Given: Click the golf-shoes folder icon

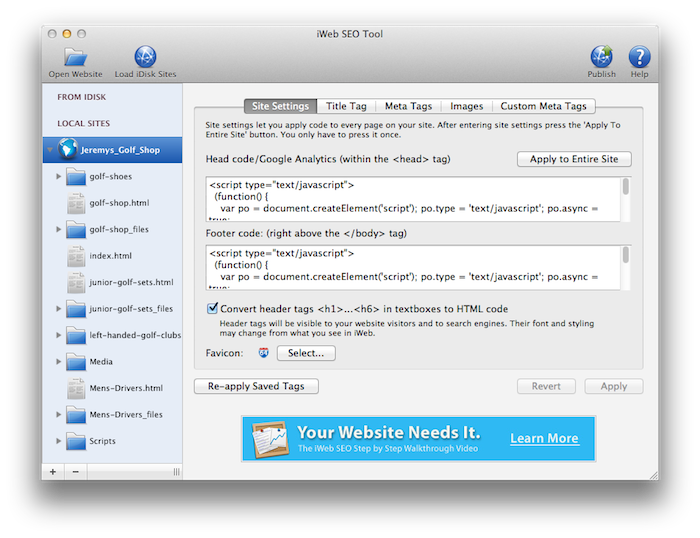Looking at the screenshot, I should (76, 176).
